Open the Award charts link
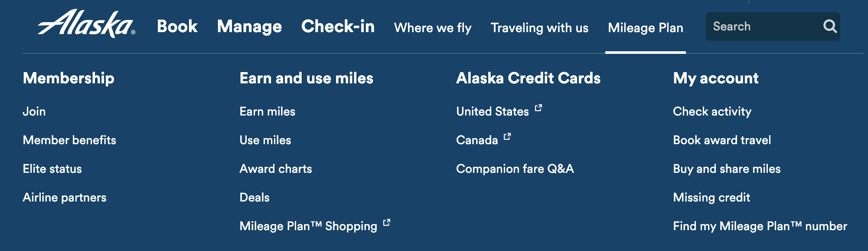868x251 pixels. pyautogui.click(x=276, y=169)
